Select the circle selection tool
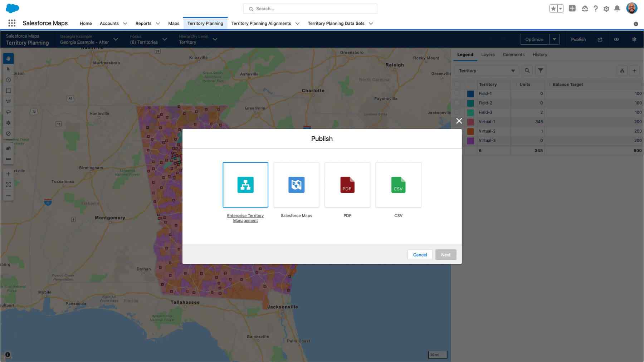 click(x=8, y=80)
